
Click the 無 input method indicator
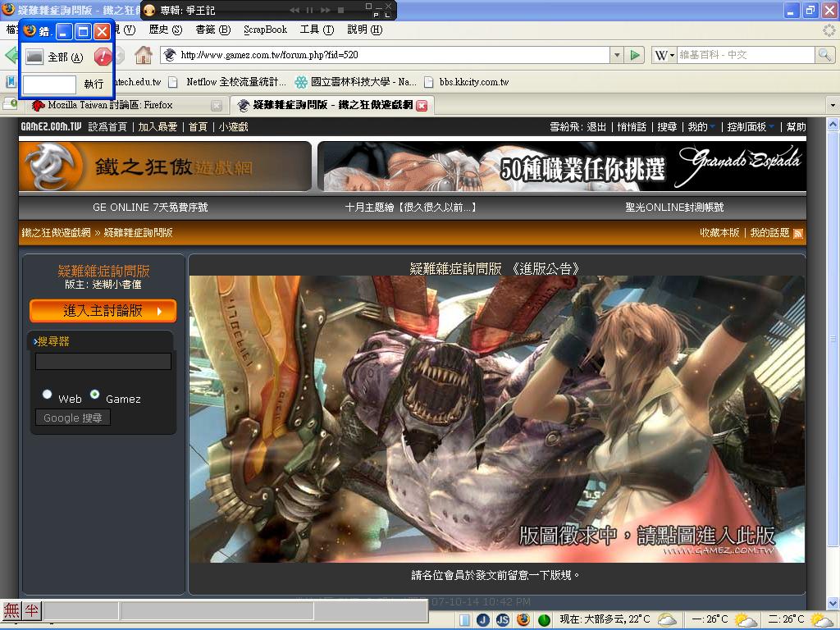11,610
